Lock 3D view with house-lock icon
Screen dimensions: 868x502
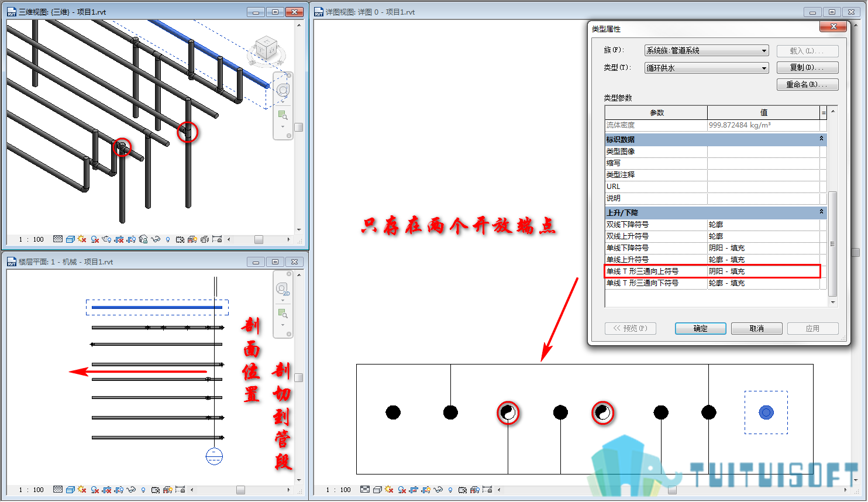coord(143,239)
